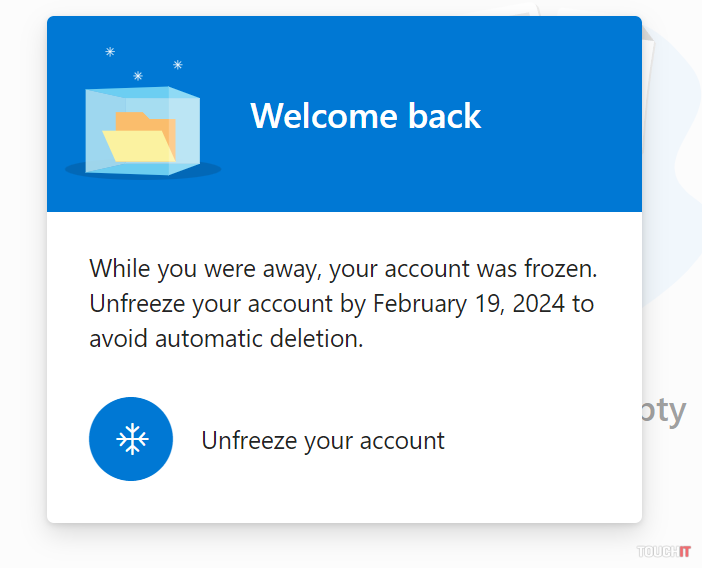Click the blue snowflake circle icon
This screenshot has height=568, width=702.
[131, 439]
